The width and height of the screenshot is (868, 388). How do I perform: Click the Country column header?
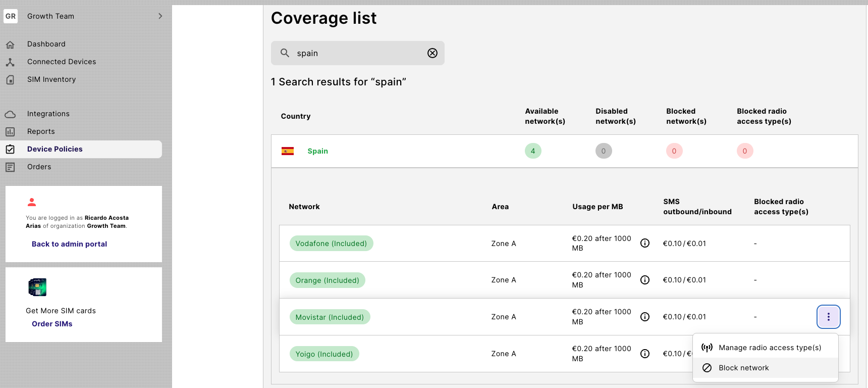click(296, 116)
